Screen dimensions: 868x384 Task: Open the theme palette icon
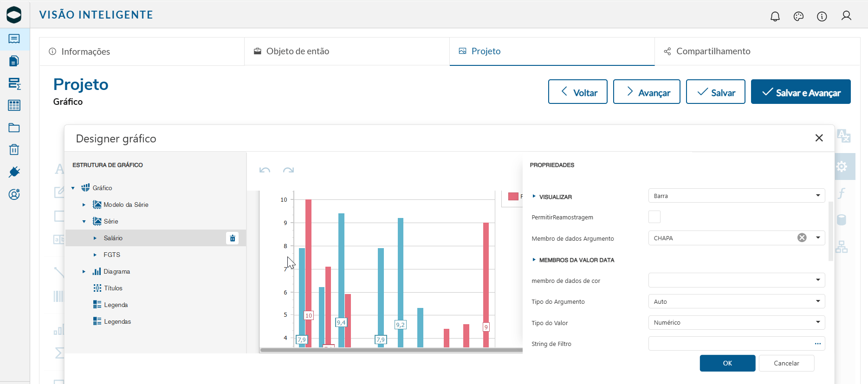pos(798,16)
